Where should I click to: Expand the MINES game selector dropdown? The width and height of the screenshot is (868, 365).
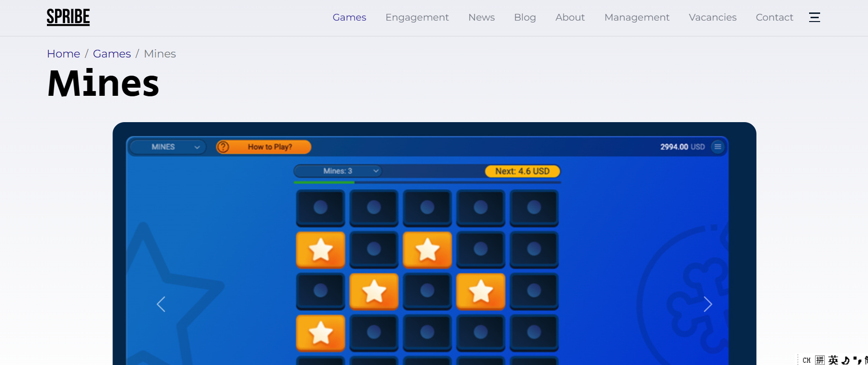coord(168,147)
